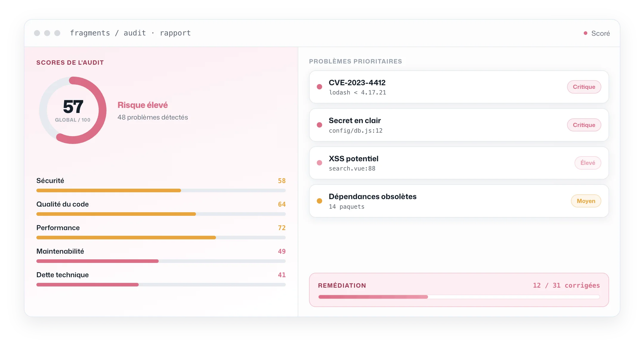The width and height of the screenshot is (644, 341).
Task: Click the 14 paquets detail text
Action: pyautogui.click(x=347, y=207)
